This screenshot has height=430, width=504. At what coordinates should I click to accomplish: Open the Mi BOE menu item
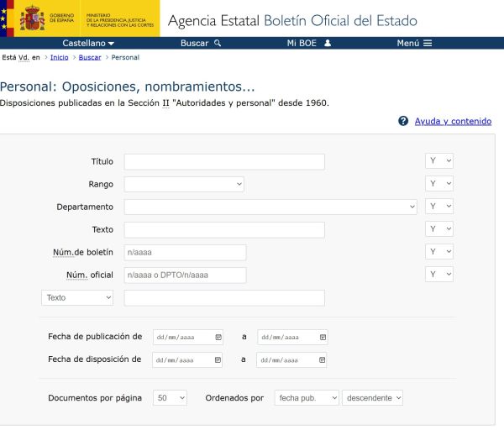[309, 43]
